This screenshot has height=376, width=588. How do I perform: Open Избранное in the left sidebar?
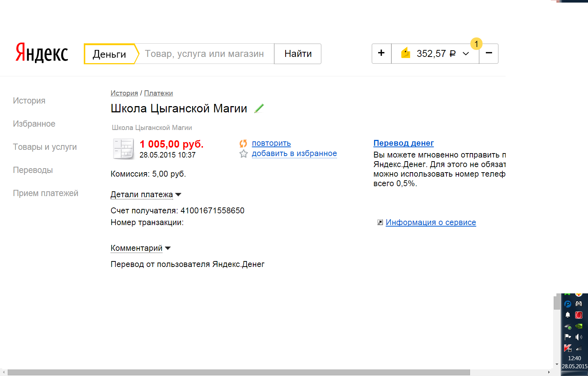point(34,124)
